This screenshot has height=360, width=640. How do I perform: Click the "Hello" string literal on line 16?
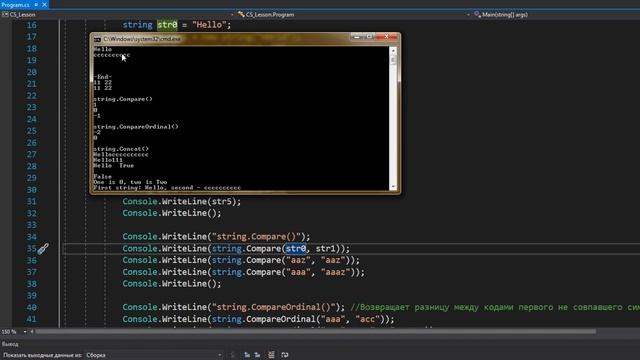pos(209,25)
